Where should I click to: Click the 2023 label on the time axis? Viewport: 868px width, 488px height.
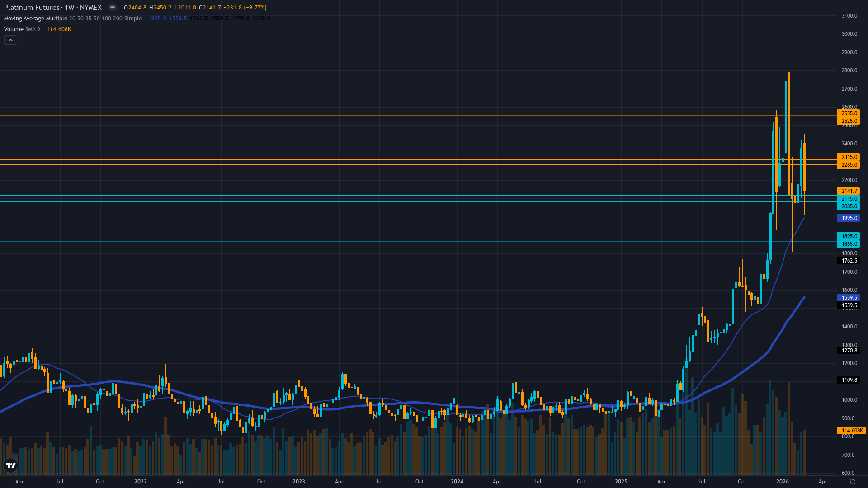299,482
